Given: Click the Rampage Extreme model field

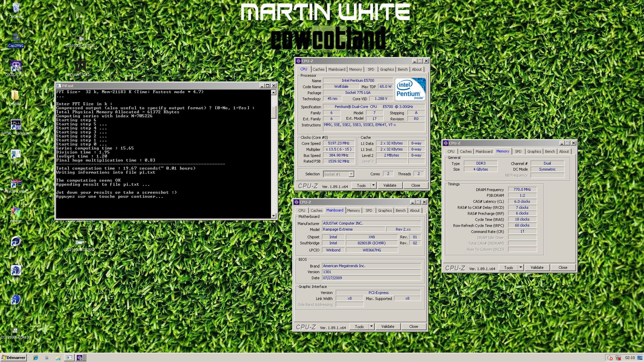Looking at the screenshot, I should (x=353, y=229).
